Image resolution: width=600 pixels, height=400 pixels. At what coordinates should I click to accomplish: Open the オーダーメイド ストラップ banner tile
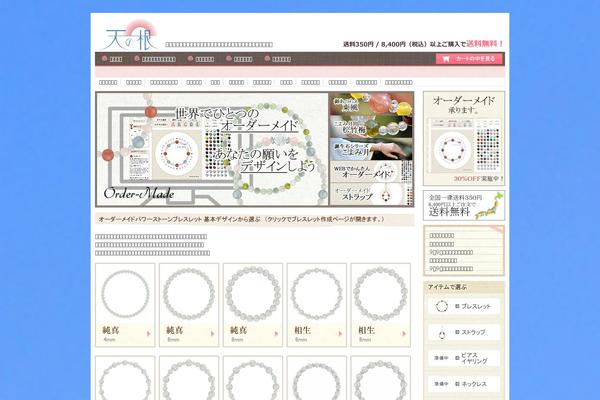(x=371, y=194)
